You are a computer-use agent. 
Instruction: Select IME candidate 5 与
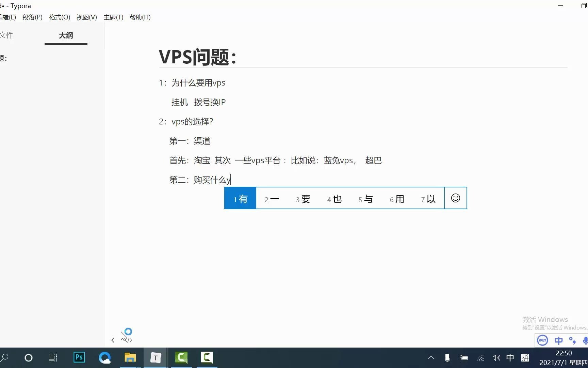[366, 199]
